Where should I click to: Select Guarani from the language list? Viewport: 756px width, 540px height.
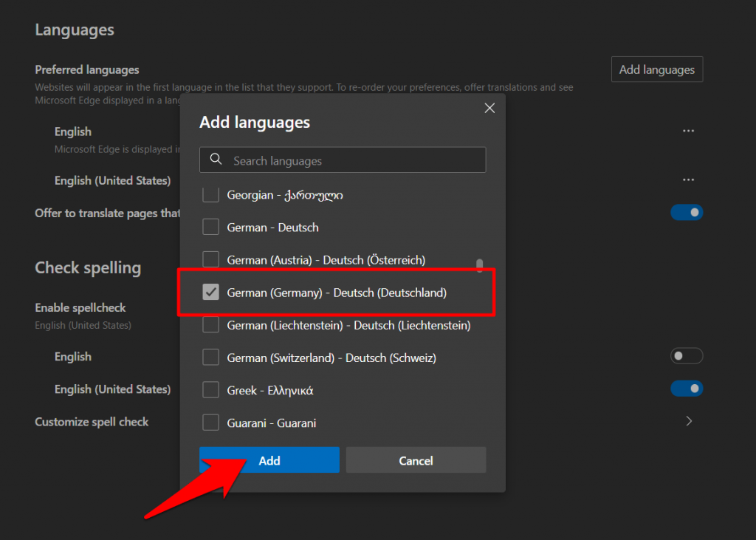pos(210,423)
